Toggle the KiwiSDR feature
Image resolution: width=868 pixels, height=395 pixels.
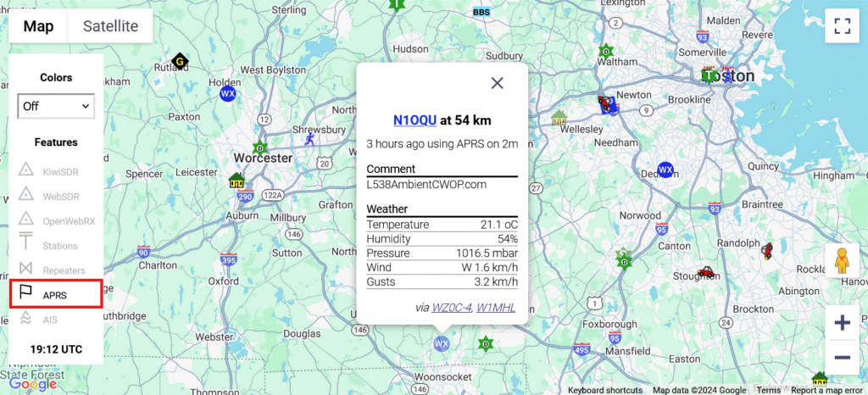click(x=48, y=171)
